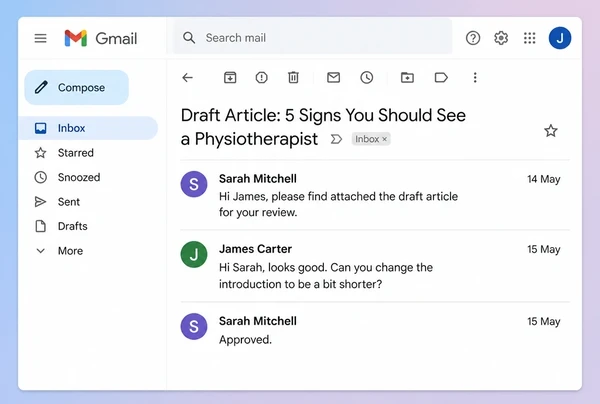Report this conversation as spam

(262, 78)
